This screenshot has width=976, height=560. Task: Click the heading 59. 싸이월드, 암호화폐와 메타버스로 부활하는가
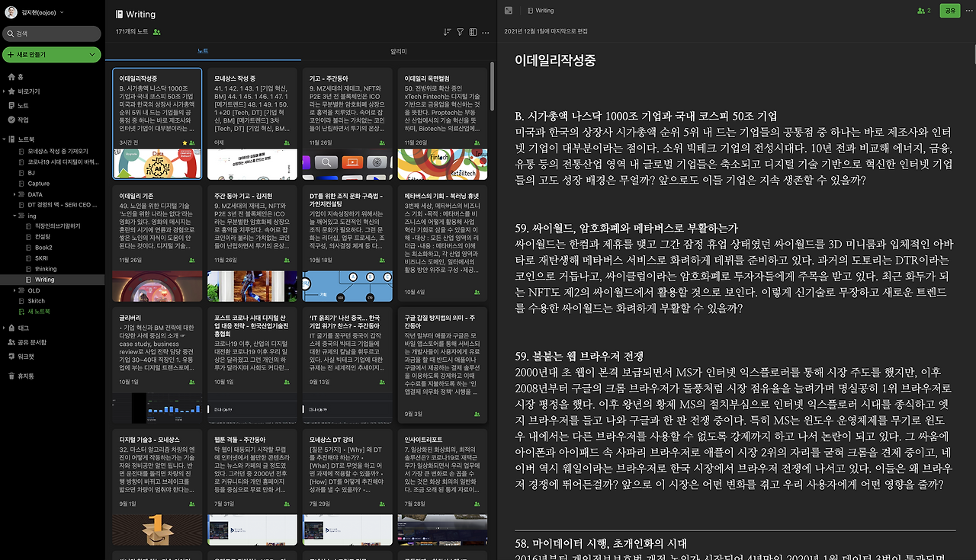coord(627,228)
